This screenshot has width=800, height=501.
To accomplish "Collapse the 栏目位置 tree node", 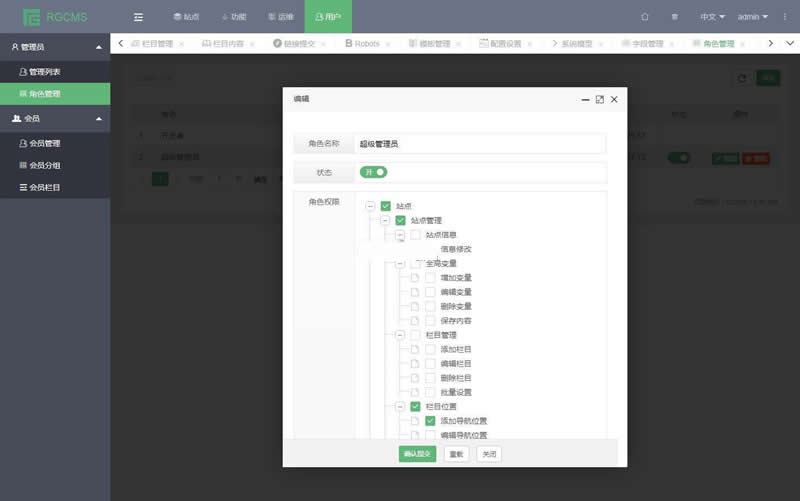I will (x=400, y=407).
